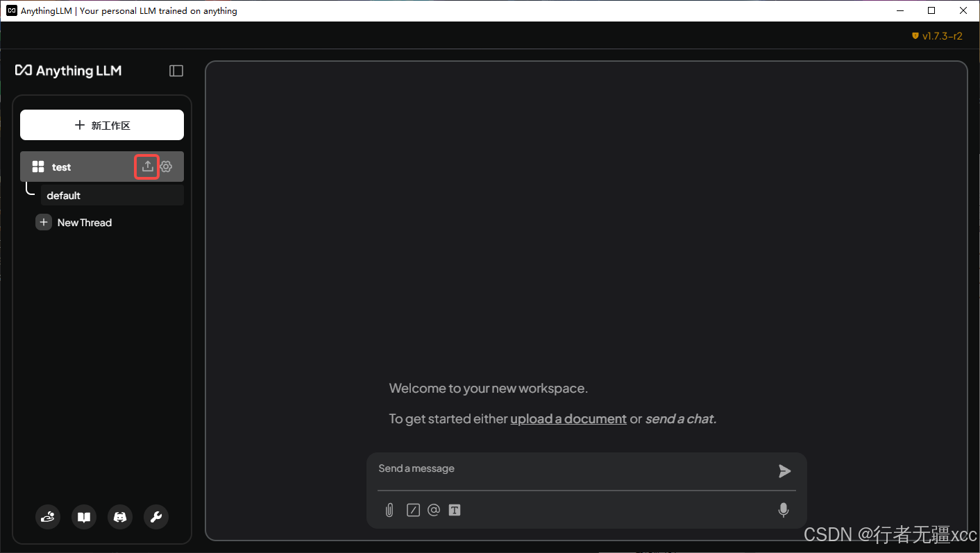
Task: Activate the microphone speech input icon
Action: 784,510
